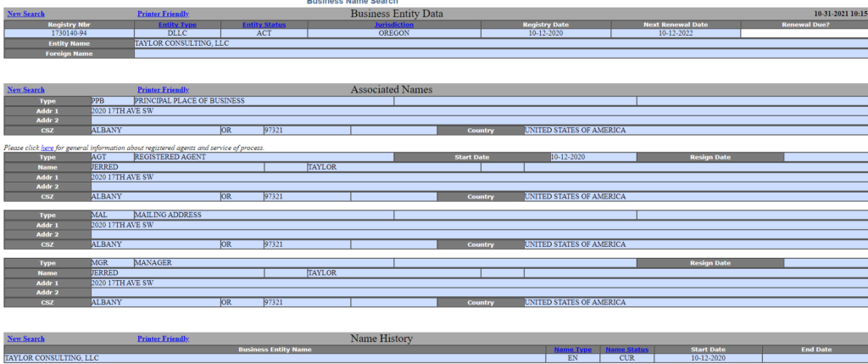Select the CUR name status value
Image resolution: width=868 pixels, height=364 pixels.
point(626,358)
